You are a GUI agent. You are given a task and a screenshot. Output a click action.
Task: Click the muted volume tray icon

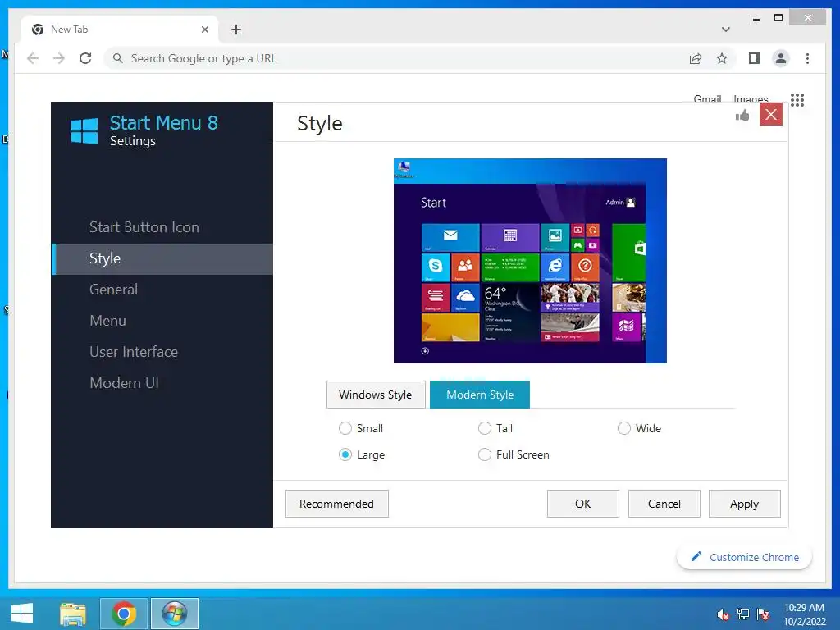(723, 614)
